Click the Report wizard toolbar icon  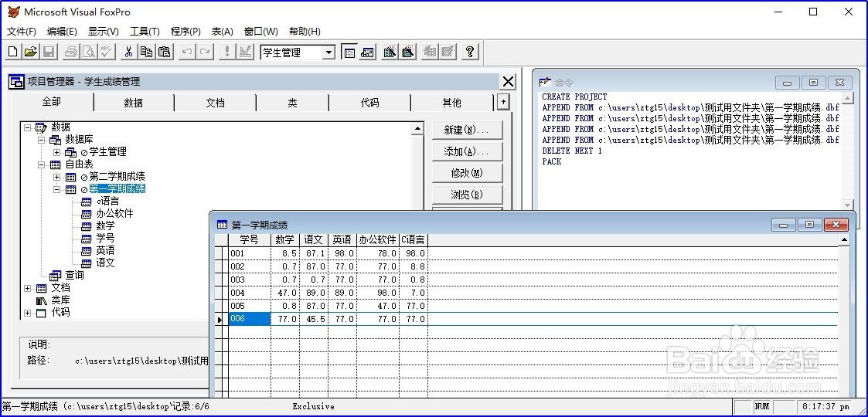(x=408, y=52)
